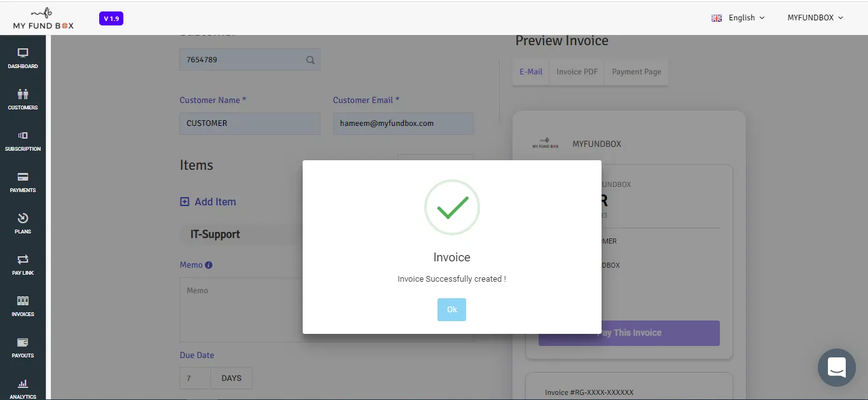Click the plus icon beside Add Item
This screenshot has width=868, height=400.
coord(184,202)
